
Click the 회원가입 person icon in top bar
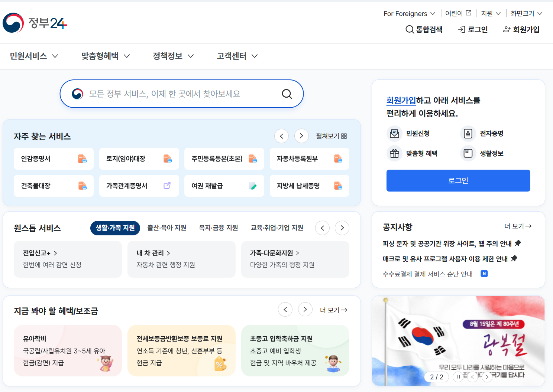(507, 29)
